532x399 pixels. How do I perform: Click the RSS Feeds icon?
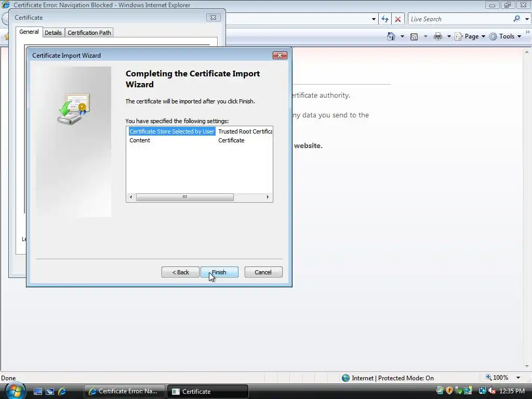[414, 37]
